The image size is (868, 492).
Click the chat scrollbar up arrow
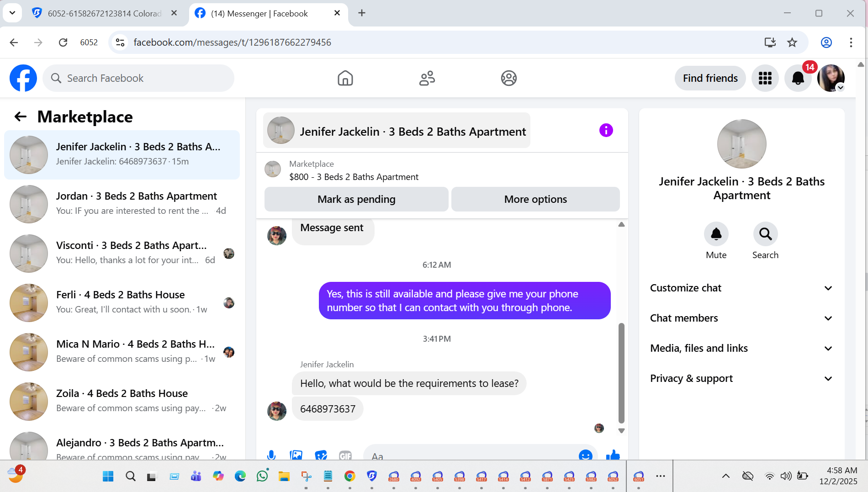(x=621, y=224)
